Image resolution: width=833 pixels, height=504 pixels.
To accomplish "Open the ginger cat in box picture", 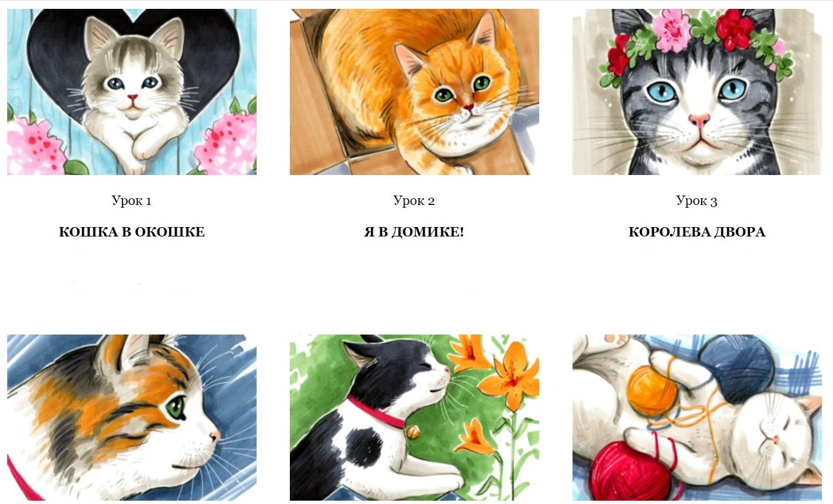I will coord(415,92).
